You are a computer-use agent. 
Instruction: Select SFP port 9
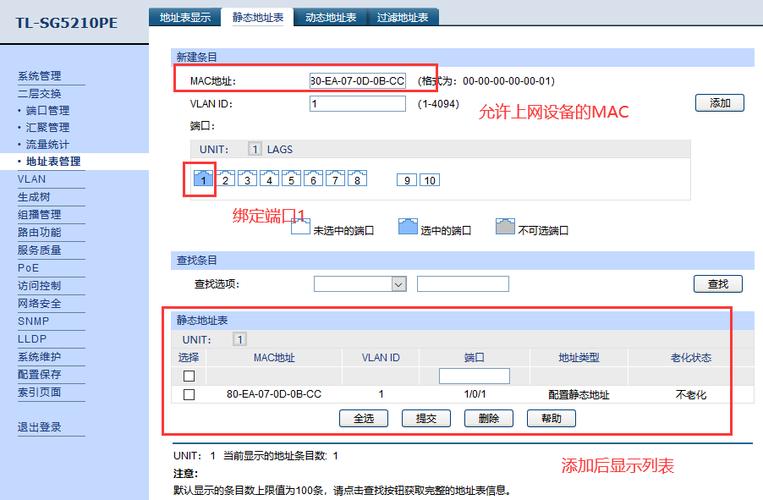tap(407, 180)
